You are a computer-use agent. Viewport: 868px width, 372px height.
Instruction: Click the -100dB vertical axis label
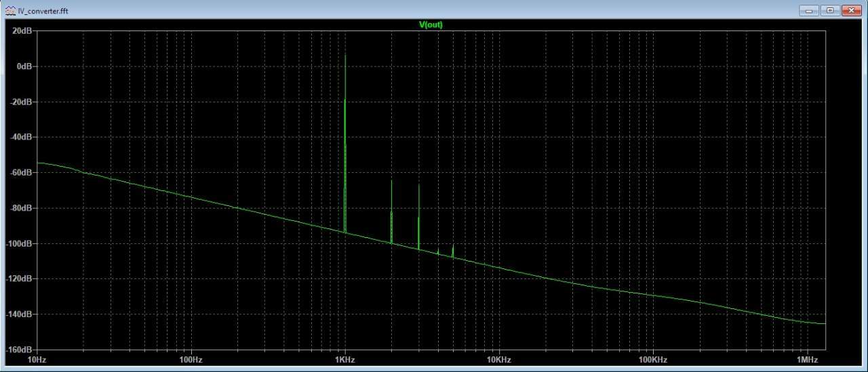[x=20, y=243]
